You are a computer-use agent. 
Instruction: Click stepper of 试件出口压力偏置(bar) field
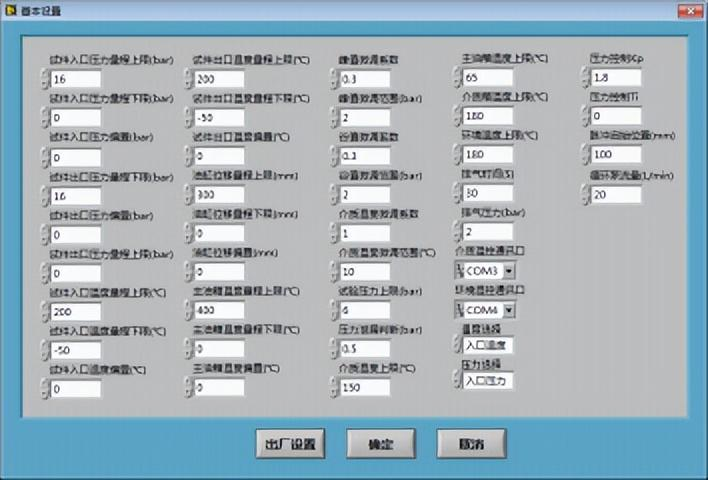point(45,235)
